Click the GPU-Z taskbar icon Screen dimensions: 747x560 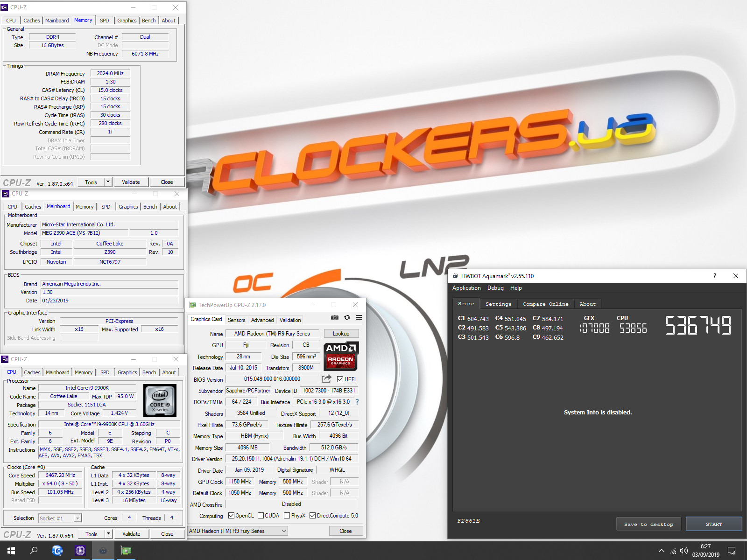point(126,551)
